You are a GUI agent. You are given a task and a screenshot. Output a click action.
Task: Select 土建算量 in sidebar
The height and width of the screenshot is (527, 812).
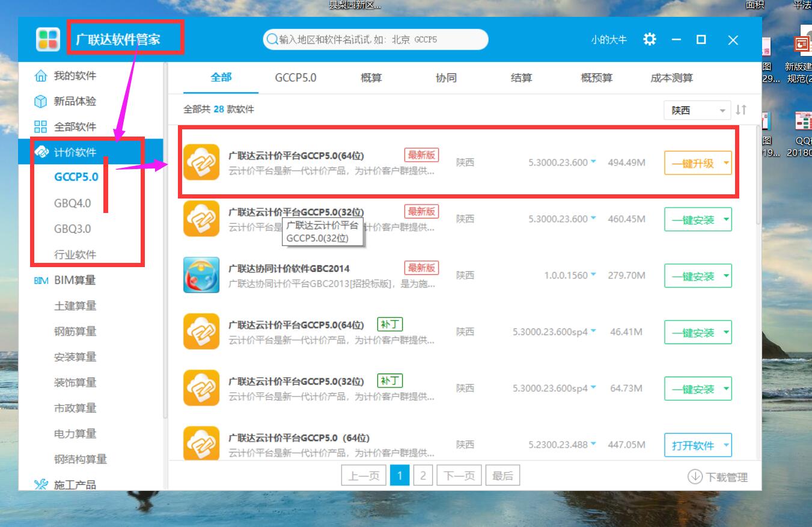75,306
